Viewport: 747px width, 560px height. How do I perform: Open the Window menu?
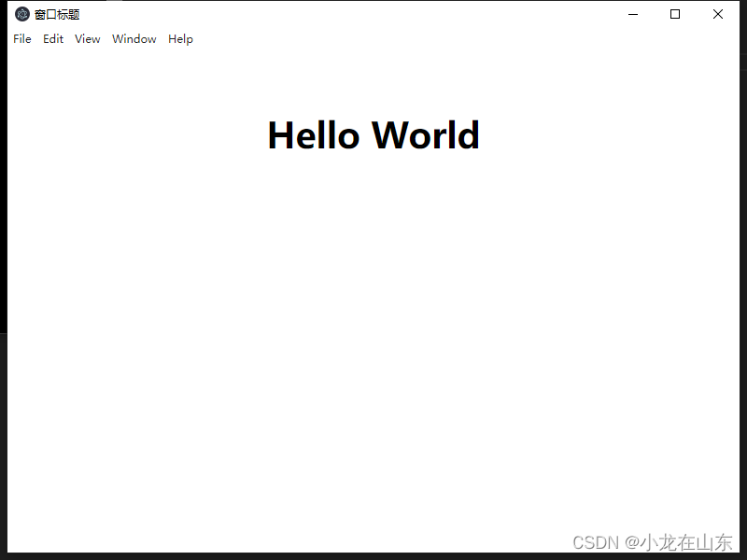[x=134, y=39]
